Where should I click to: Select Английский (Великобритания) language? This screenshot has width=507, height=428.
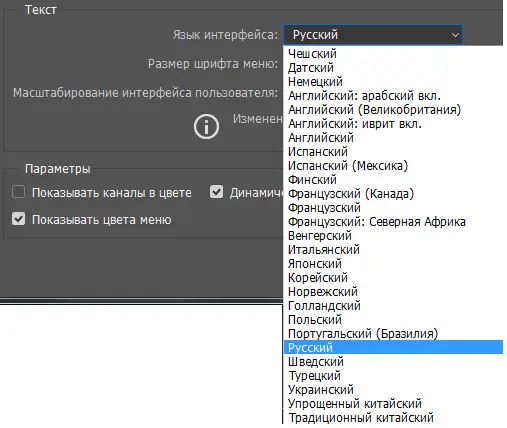pyautogui.click(x=393, y=110)
